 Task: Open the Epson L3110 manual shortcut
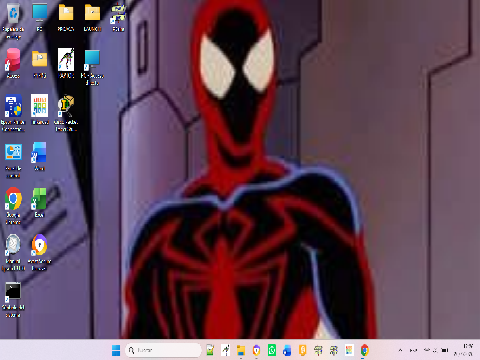click(x=13, y=245)
